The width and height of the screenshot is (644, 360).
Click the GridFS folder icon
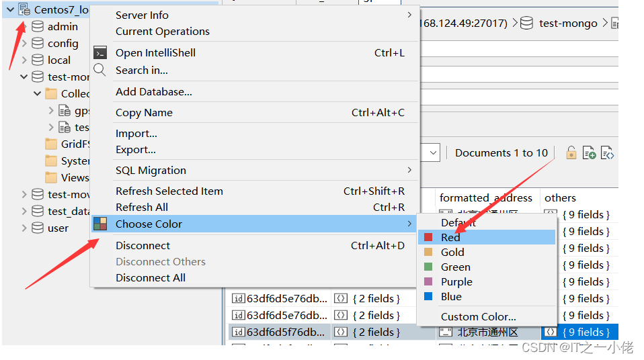point(51,144)
